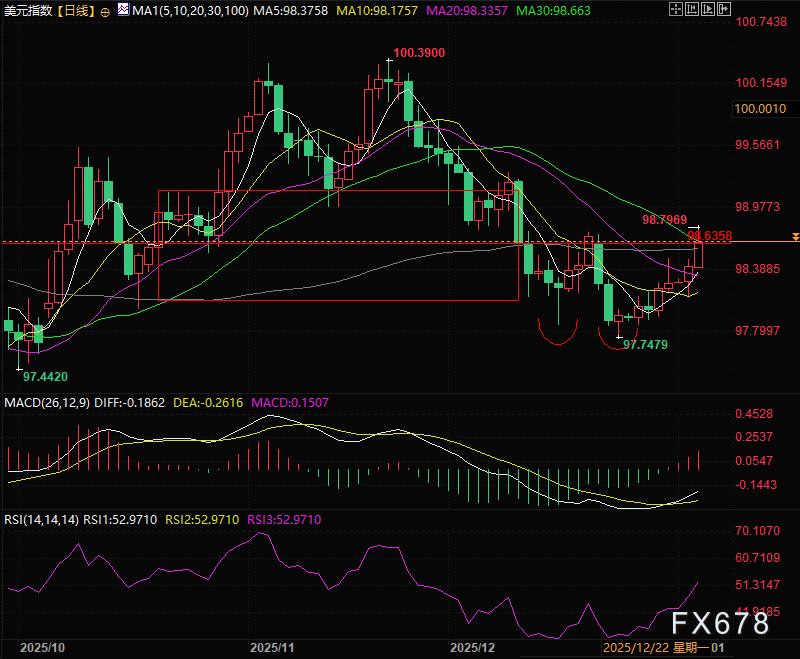Screen dimensions: 800x659
Task: Click the 美元指数 chart title
Action: (x=28, y=11)
